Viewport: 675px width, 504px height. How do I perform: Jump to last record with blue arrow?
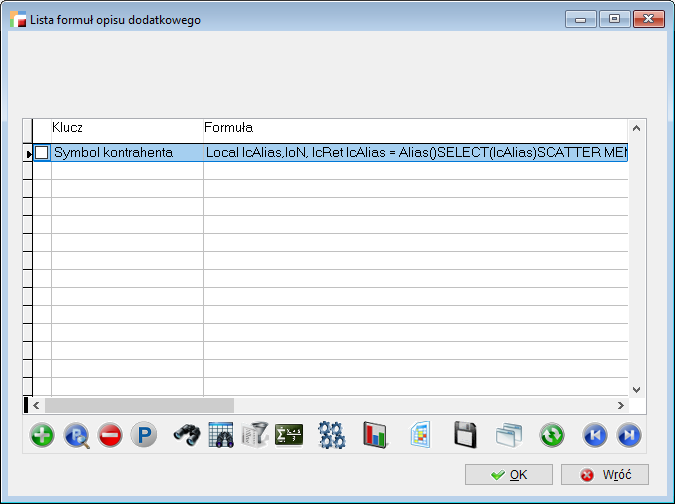pos(628,435)
